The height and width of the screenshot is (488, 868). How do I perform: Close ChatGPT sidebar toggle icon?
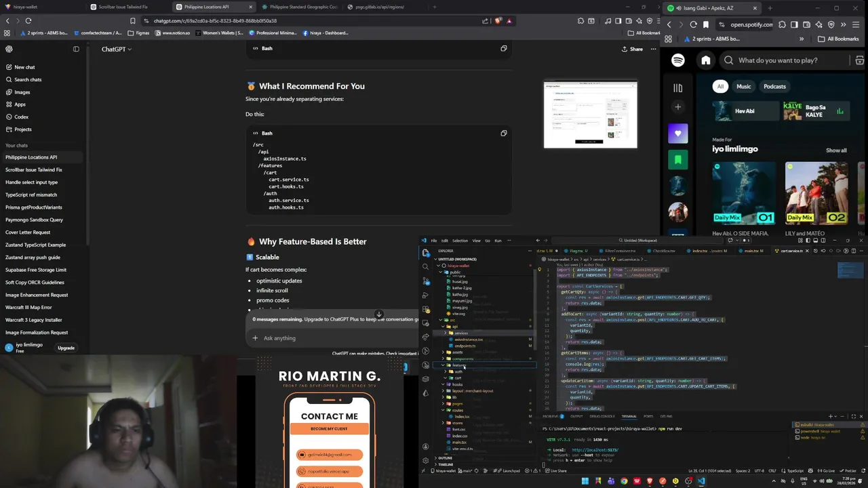[x=76, y=49]
